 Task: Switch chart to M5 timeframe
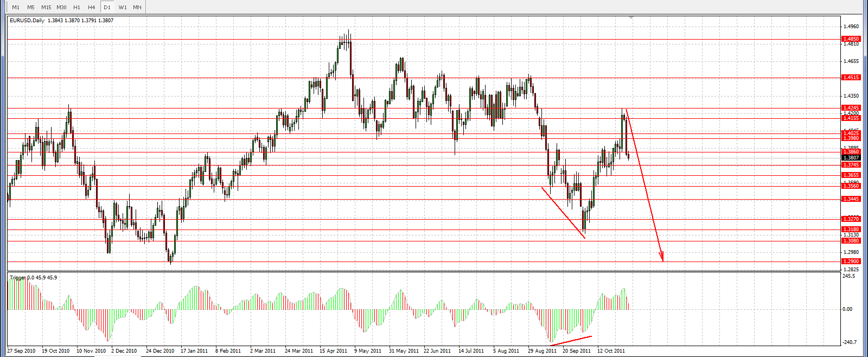[x=31, y=7]
